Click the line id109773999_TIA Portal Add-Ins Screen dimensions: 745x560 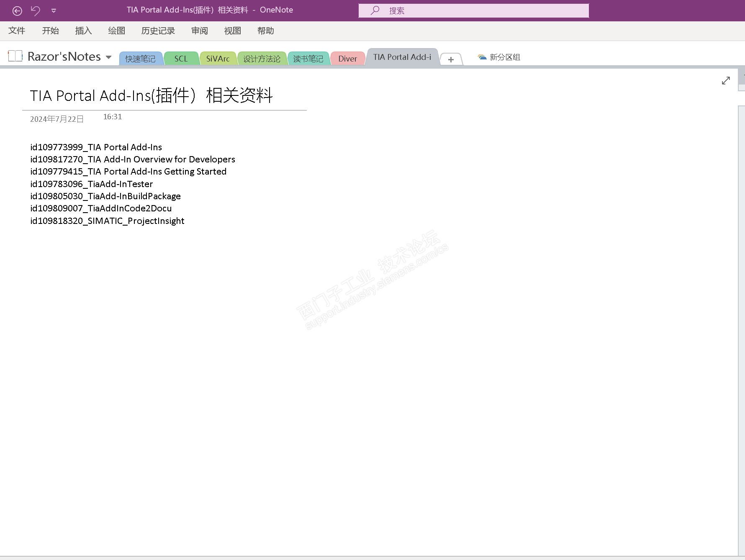(x=96, y=147)
